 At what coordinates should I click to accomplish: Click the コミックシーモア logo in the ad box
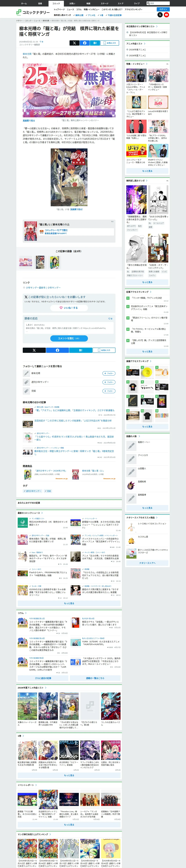coord(42,232)
